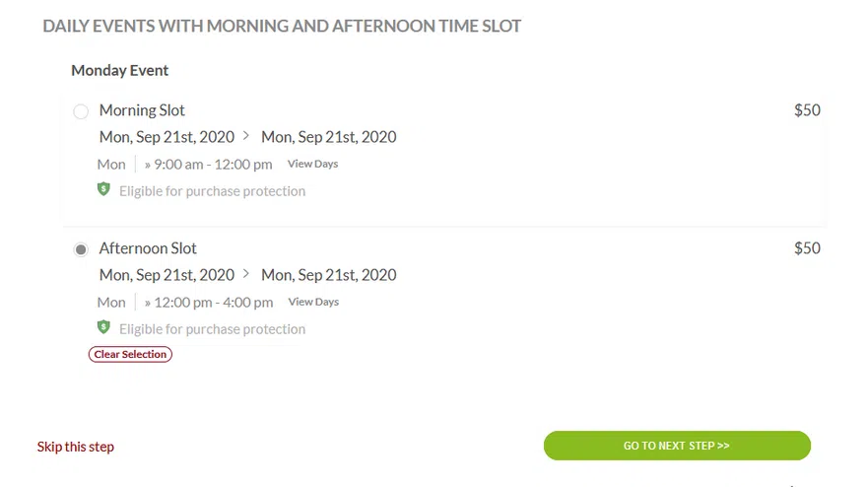The width and height of the screenshot is (868, 487).
Task: Click Morning Slot 9:00 am - 12:00 pm time
Action: click(214, 165)
